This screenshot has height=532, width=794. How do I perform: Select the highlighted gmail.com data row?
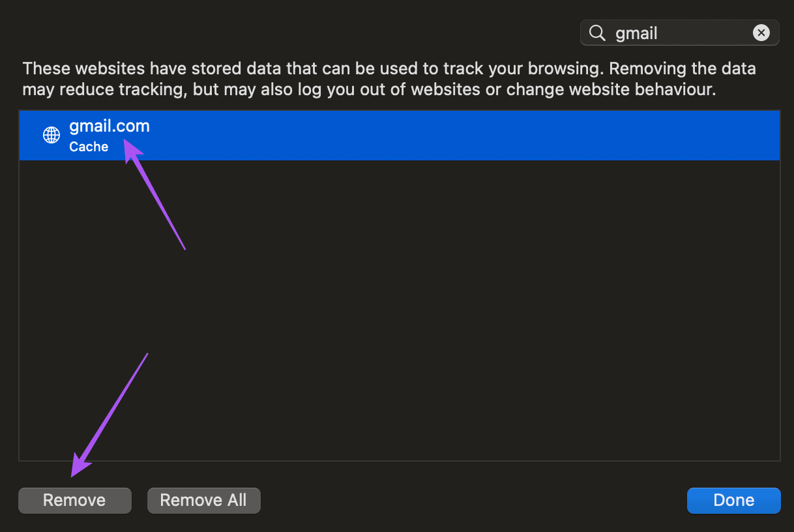(x=261, y=135)
